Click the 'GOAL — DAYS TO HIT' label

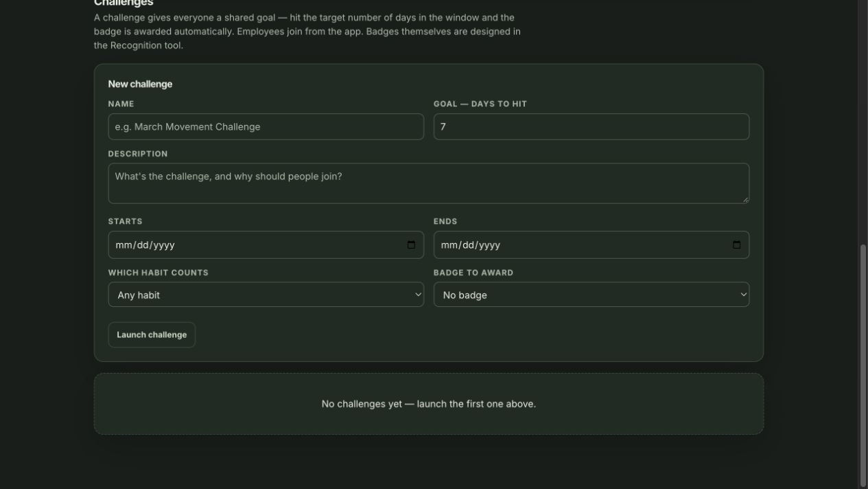[480, 104]
